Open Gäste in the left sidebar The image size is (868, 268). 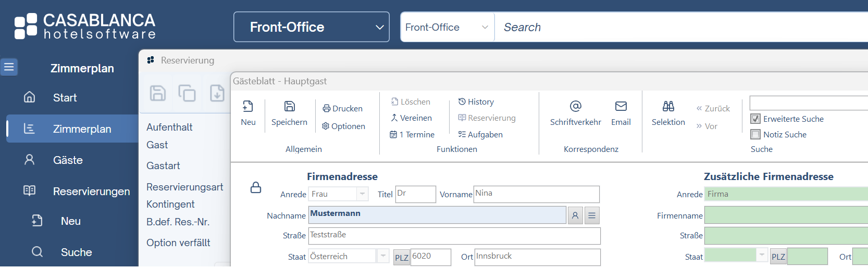pos(68,160)
